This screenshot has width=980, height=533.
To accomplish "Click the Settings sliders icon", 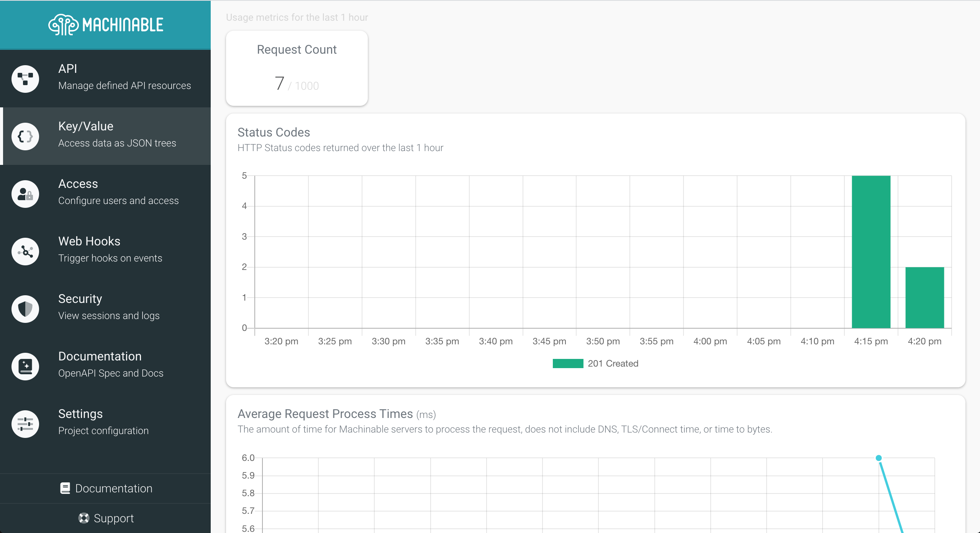I will 25,424.
